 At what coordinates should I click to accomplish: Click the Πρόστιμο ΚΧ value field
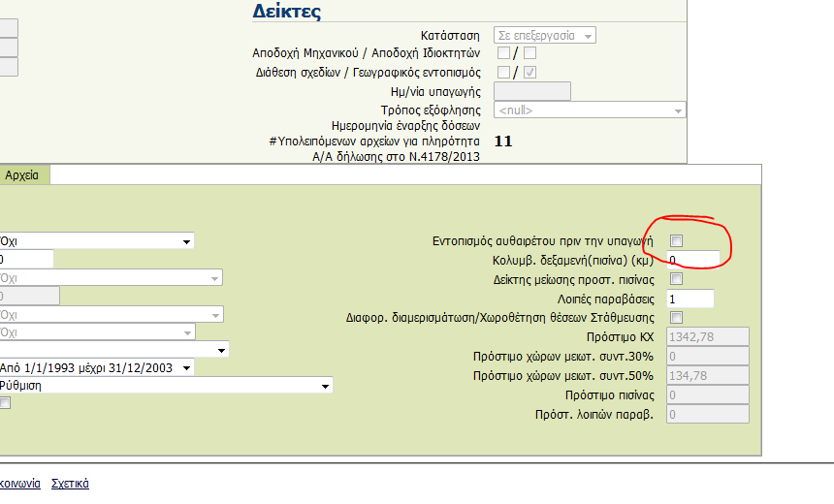coord(707,337)
